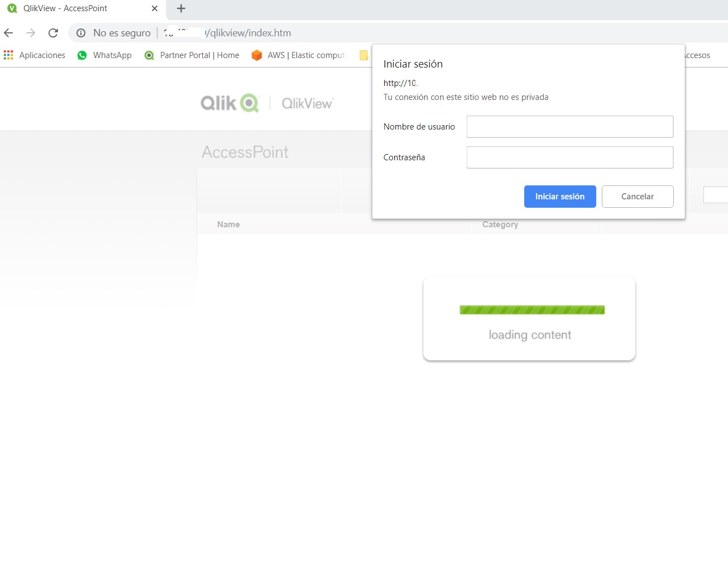Close the QlikView - AccessPoint tab

(155, 8)
